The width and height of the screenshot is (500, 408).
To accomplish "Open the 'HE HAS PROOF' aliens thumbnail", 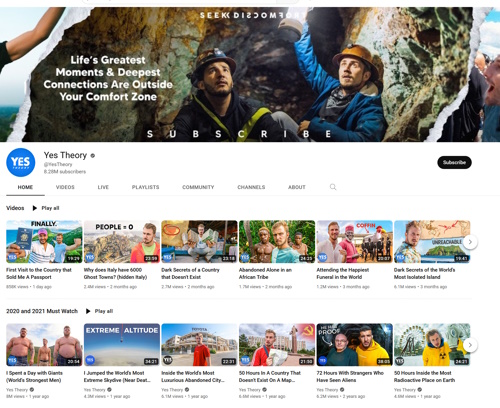I will tap(354, 345).
